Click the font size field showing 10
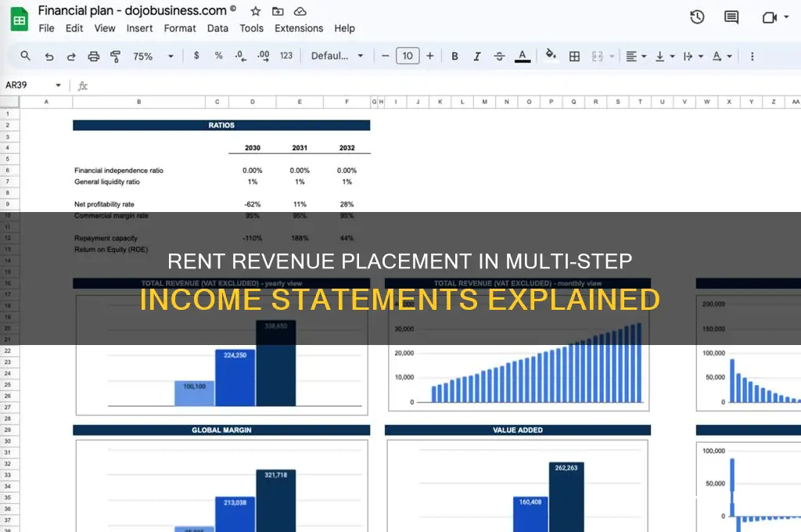The height and width of the screenshot is (532, 801). [x=408, y=56]
